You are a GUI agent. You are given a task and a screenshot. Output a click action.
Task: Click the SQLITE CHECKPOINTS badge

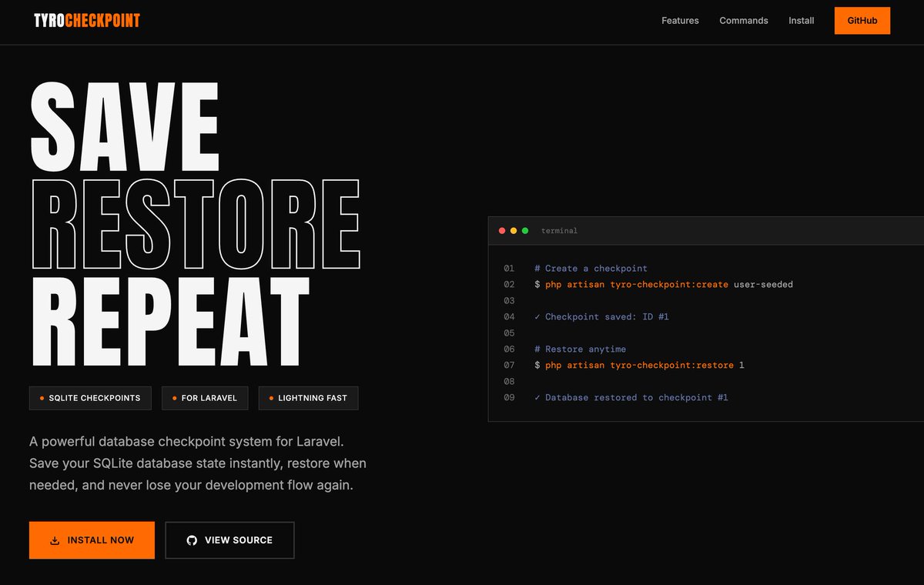(x=90, y=398)
